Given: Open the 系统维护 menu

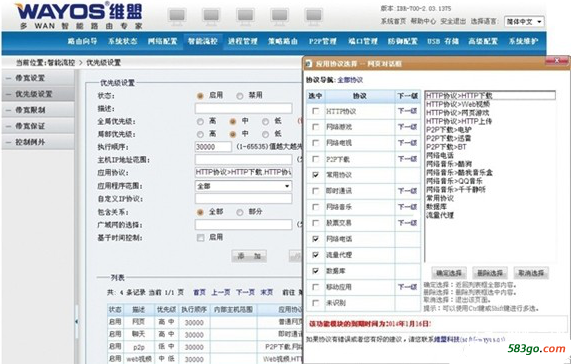Looking at the screenshot, I should (523, 41).
